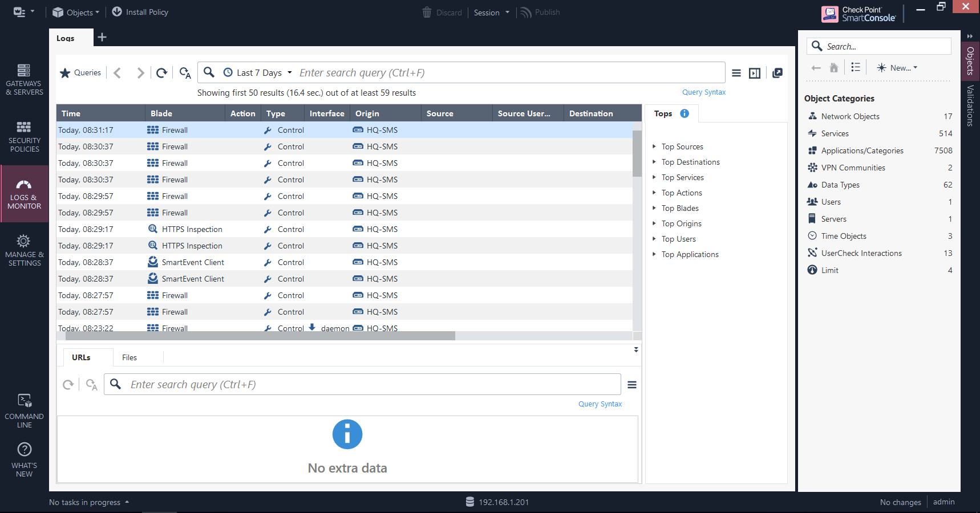980x513 pixels.
Task: Select the Logs & Monitor view
Action: 24,194
